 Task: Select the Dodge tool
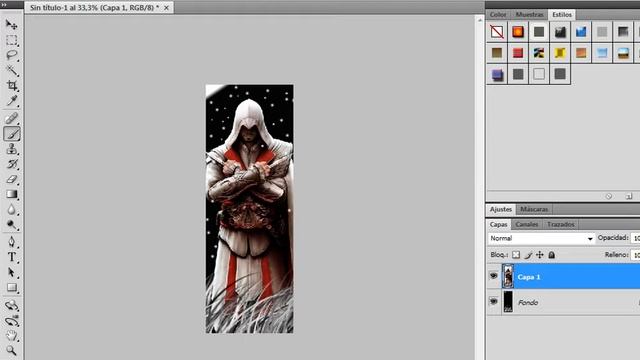point(11,224)
